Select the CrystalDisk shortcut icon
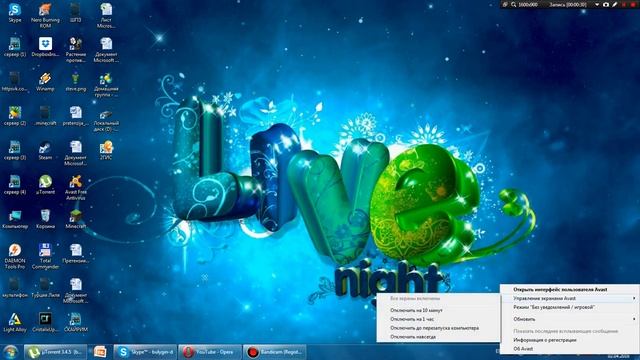Viewport: 640px width, 360px height. click(45, 322)
